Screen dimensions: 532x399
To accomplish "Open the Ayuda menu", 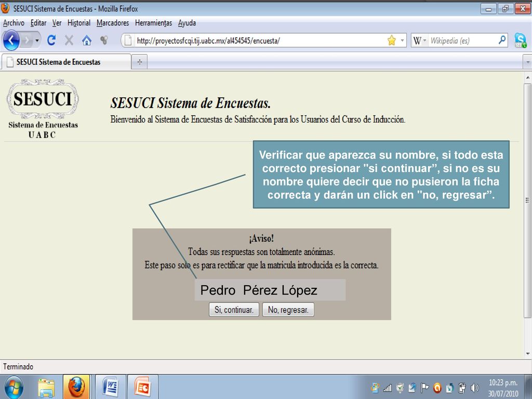I will coord(187,23).
